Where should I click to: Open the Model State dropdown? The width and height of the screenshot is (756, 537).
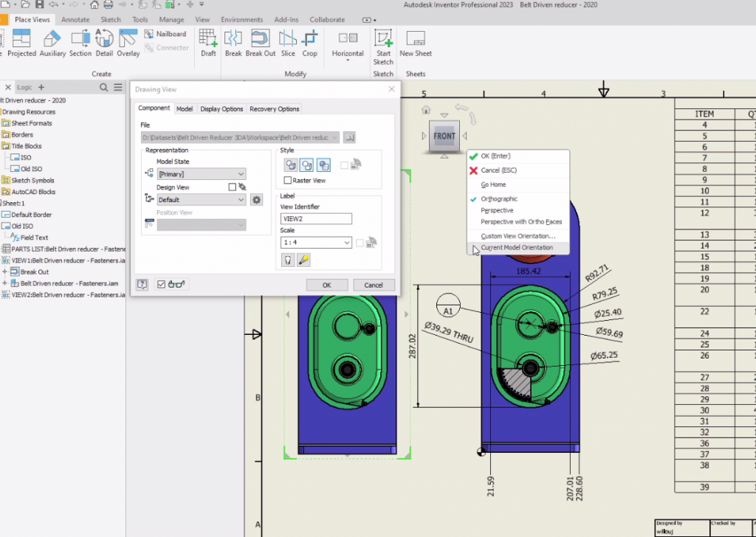click(x=201, y=175)
